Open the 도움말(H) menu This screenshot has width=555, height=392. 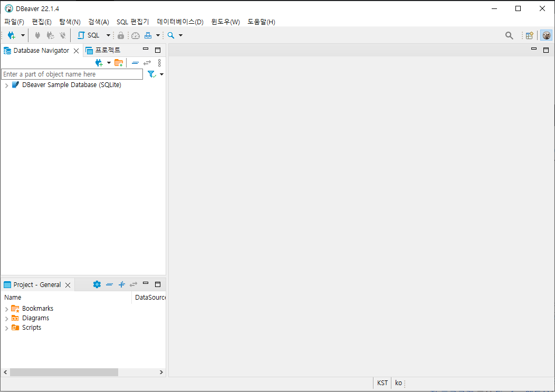pyautogui.click(x=261, y=22)
